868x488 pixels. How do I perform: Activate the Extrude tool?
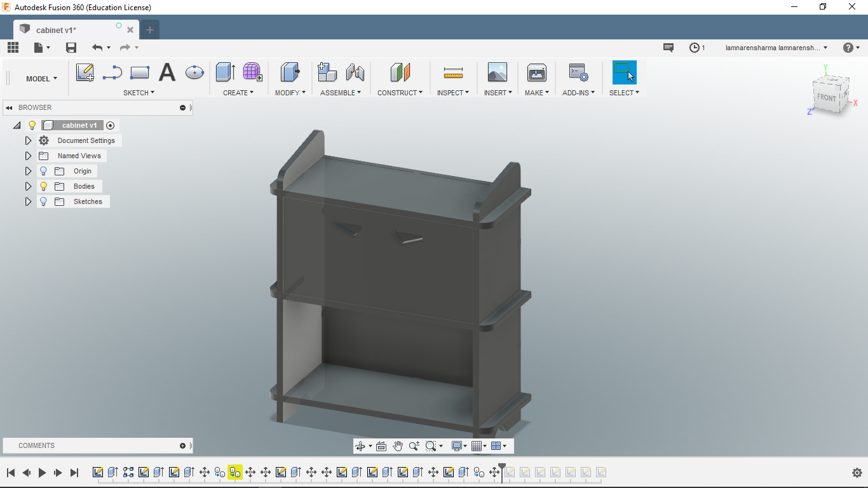[x=226, y=72]
